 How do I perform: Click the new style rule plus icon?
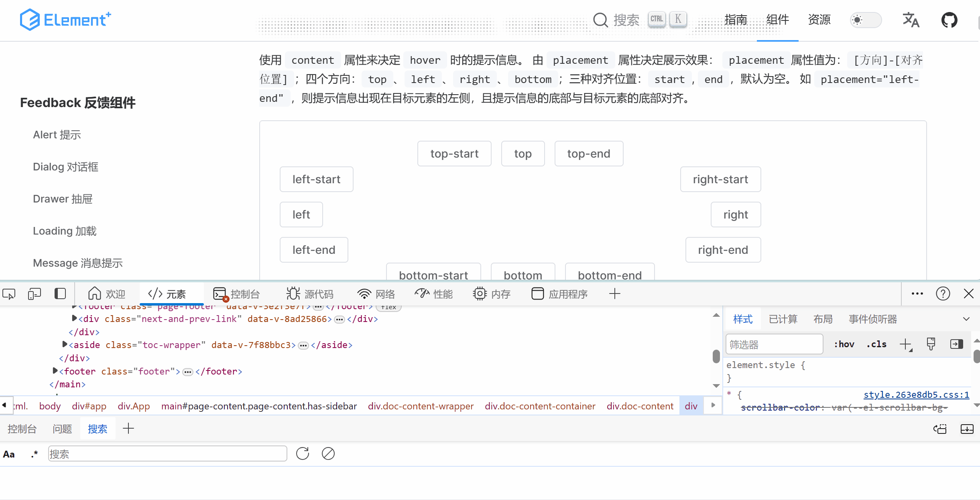pos(905,344)
